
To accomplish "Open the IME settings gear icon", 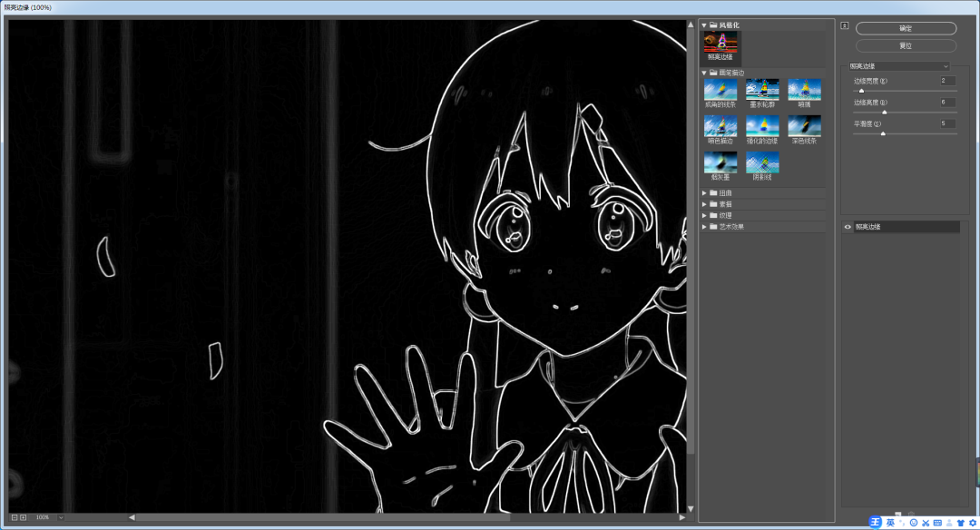I will click(x=973, y=523).
